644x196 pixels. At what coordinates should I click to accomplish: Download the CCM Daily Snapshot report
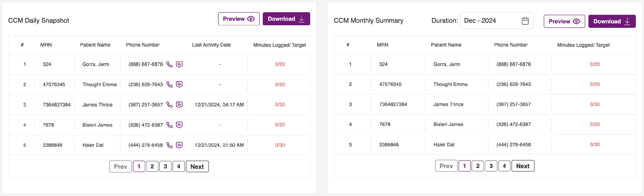286,19
